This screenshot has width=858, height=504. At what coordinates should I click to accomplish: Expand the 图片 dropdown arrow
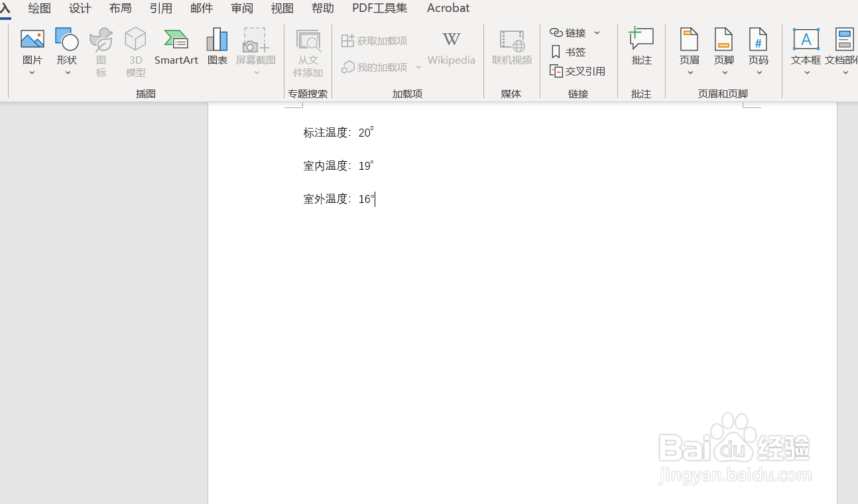click(32, 73)
